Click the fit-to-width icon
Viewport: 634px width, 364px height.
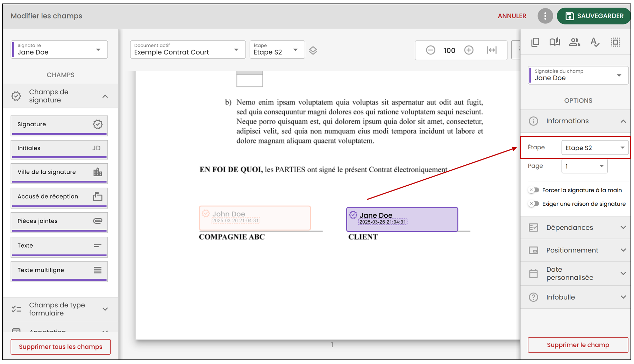[x=492, y=50]
